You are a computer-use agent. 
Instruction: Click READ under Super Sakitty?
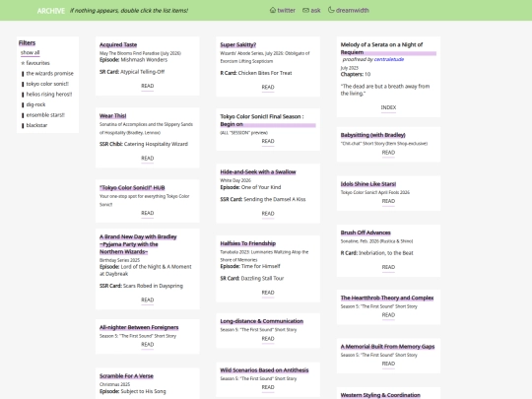(268, 88)
